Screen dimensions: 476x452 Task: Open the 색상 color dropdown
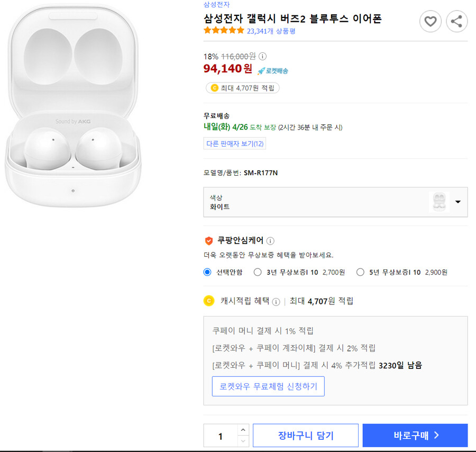coord(458,202)
